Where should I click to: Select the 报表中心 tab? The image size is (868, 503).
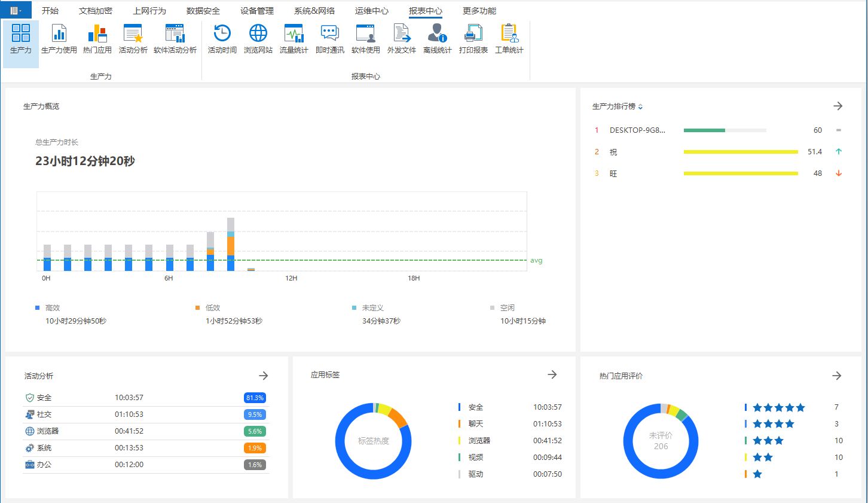click(426, 11)
